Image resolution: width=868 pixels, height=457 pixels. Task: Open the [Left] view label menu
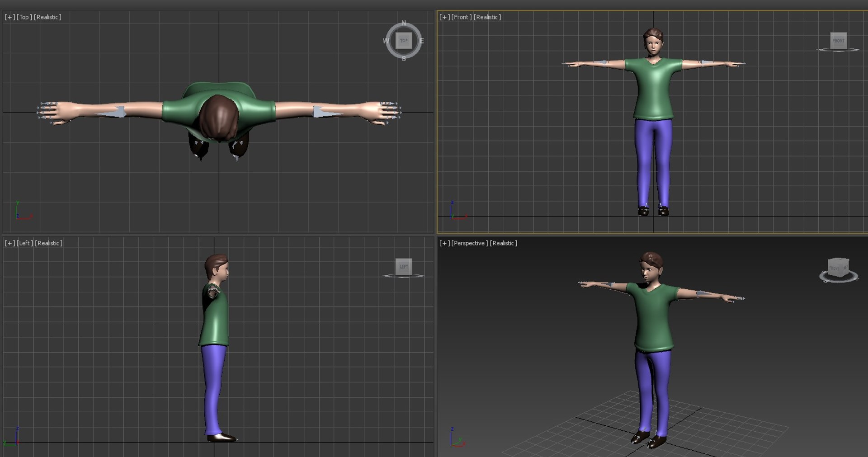[x=25, y=243]
